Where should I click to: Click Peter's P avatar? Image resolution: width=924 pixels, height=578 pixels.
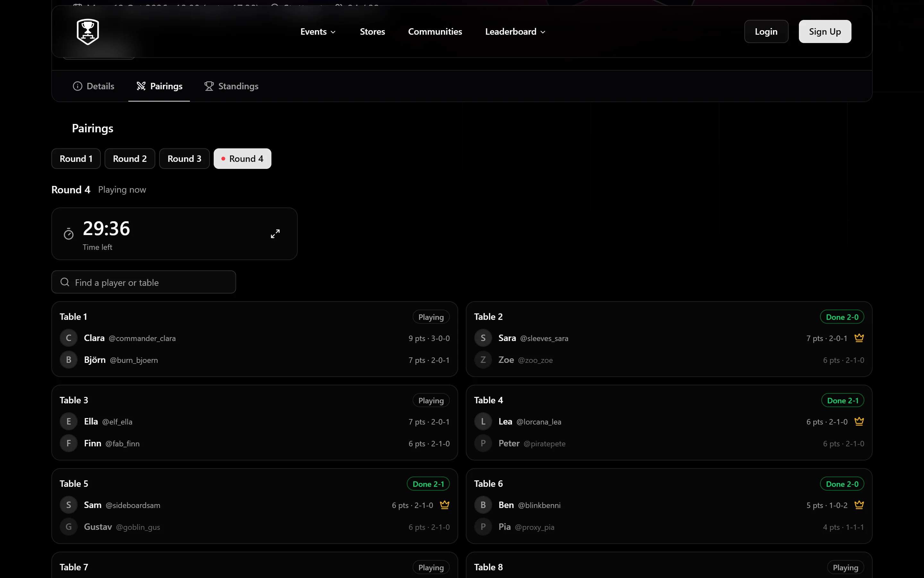coord(483,443)
